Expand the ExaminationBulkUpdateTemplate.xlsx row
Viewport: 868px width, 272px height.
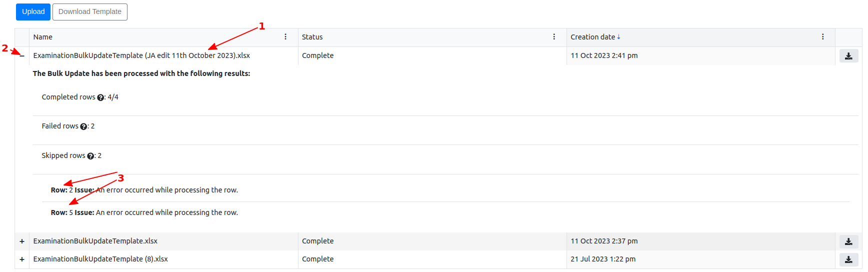point(22,241)
